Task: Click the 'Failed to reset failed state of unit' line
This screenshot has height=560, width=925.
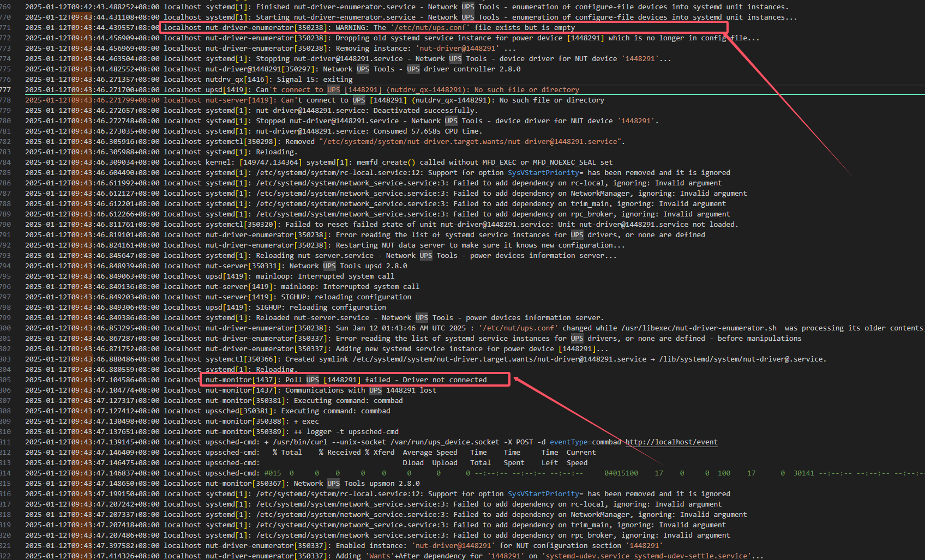Action: pos(382,225)
